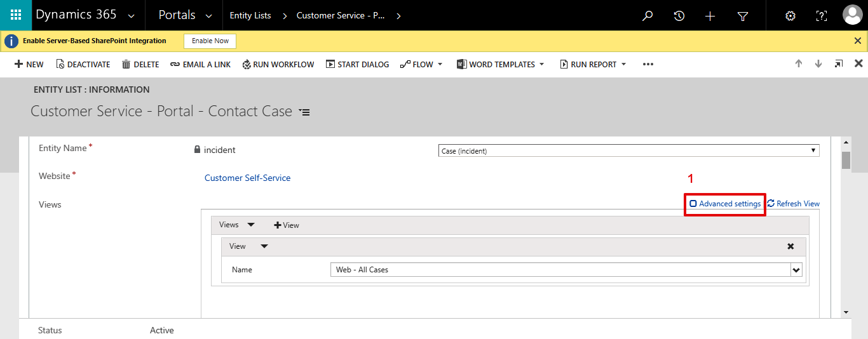Go to next record down arrow

pos(818,64)
